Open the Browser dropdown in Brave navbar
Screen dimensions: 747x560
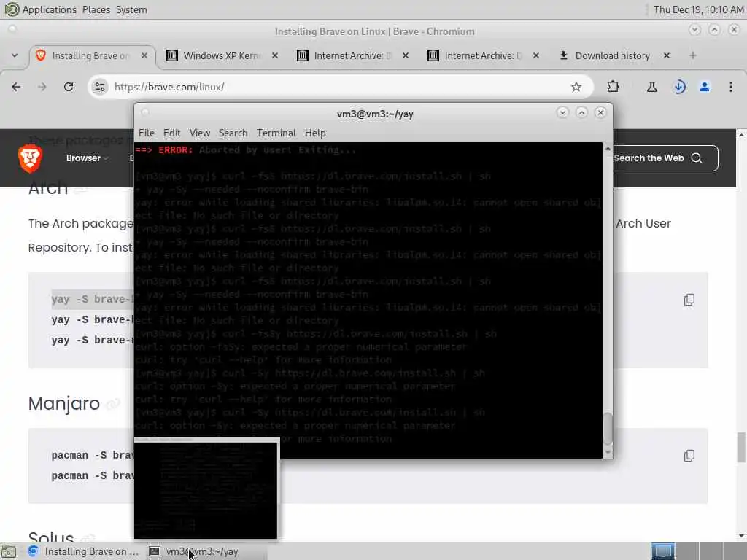pos(88,158)
